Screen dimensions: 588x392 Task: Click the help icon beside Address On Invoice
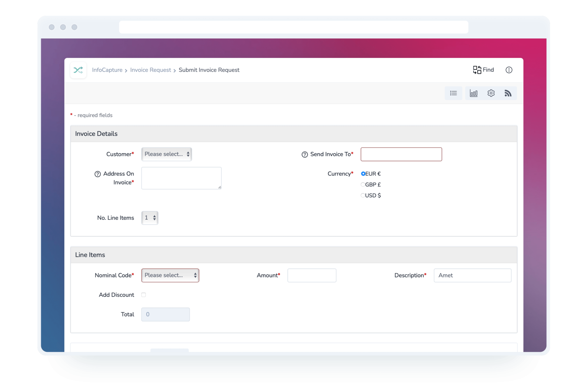(98, 174)
